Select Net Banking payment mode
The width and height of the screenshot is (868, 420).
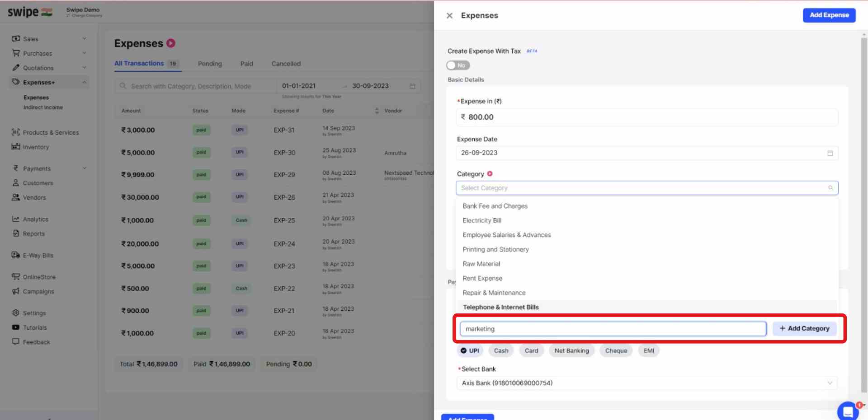(x=571, y=350)
